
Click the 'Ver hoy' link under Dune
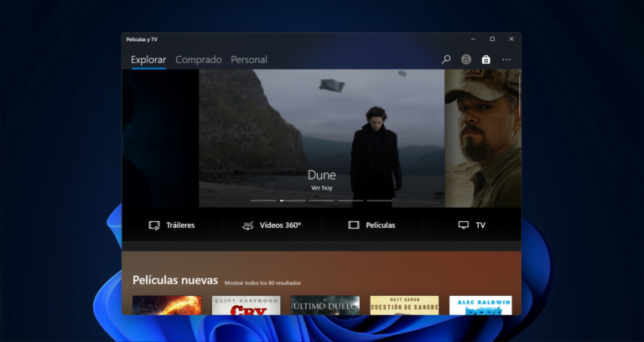coord(322,188)
